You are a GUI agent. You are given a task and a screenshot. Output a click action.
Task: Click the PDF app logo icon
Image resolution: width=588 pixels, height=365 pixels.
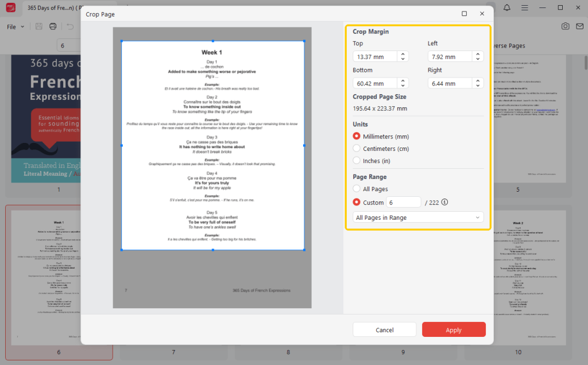click(10, 7)
